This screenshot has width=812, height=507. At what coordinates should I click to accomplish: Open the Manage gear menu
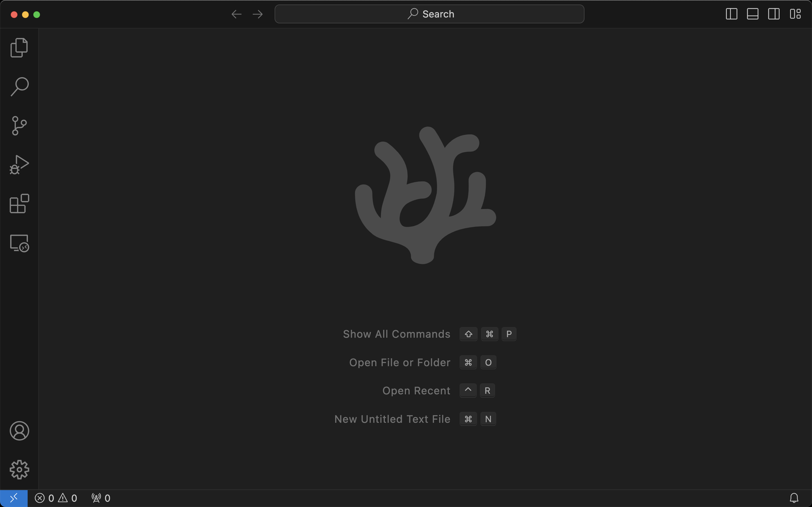coord(19,470)
